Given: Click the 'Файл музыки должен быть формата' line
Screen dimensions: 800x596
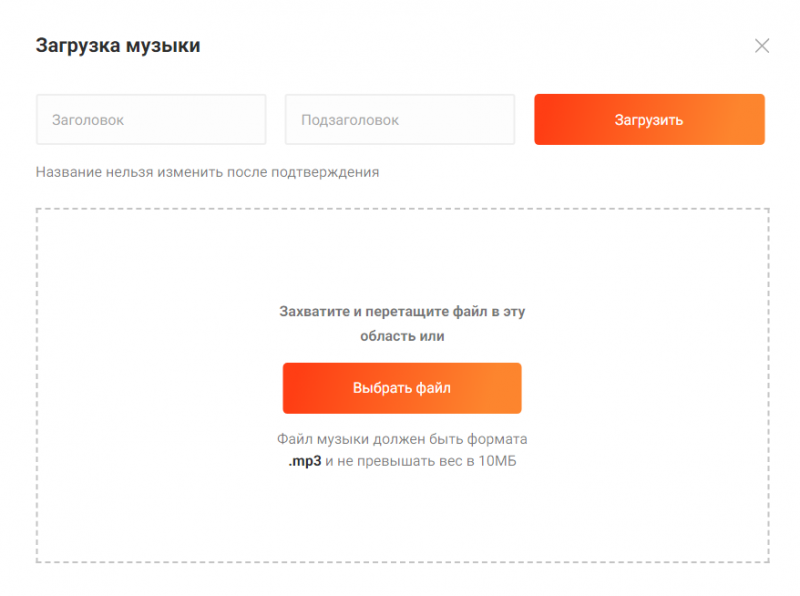Looking at the screenshot, I should click(x=402, y=439).
